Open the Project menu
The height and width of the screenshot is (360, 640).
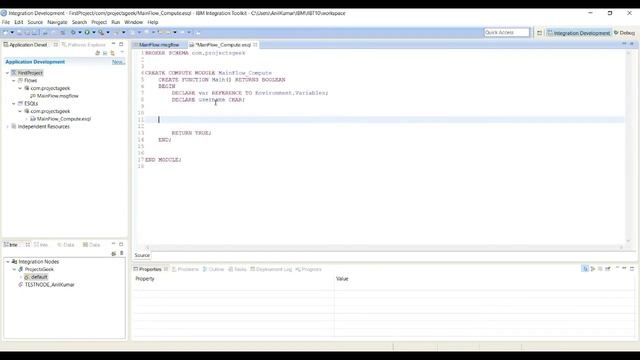pos(99,22)
